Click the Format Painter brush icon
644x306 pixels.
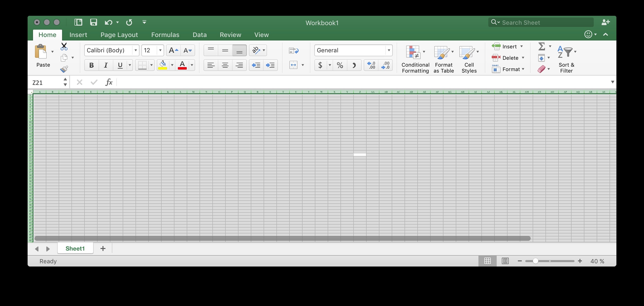[64, 69]
